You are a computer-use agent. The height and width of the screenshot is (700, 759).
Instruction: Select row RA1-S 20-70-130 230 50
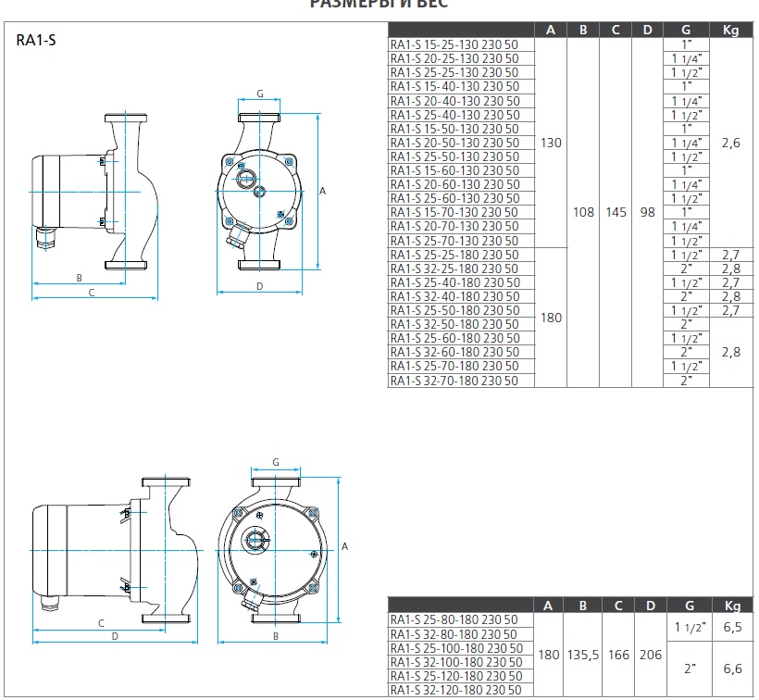click(x=461, y=227)
